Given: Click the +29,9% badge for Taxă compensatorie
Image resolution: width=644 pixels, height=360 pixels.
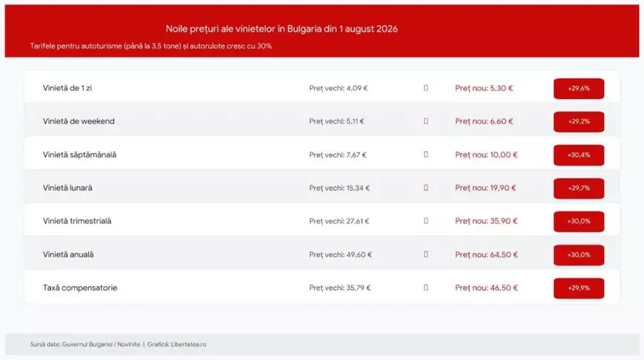Looking at the screenshot, I should pyautogui.click(x=579, y=288).
